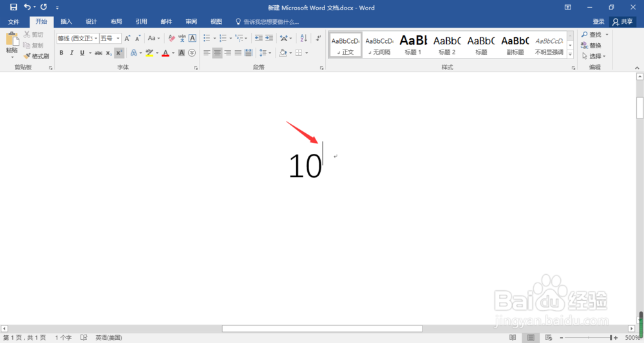Click the Copy (复制) button
Image resolution: width=644 pixels, height=343 pixels.
click(x=33, y=45)
